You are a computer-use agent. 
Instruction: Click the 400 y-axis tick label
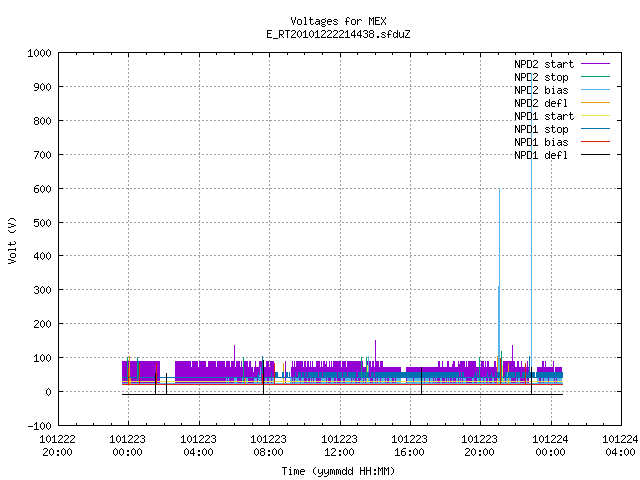[x=42, y=256]
